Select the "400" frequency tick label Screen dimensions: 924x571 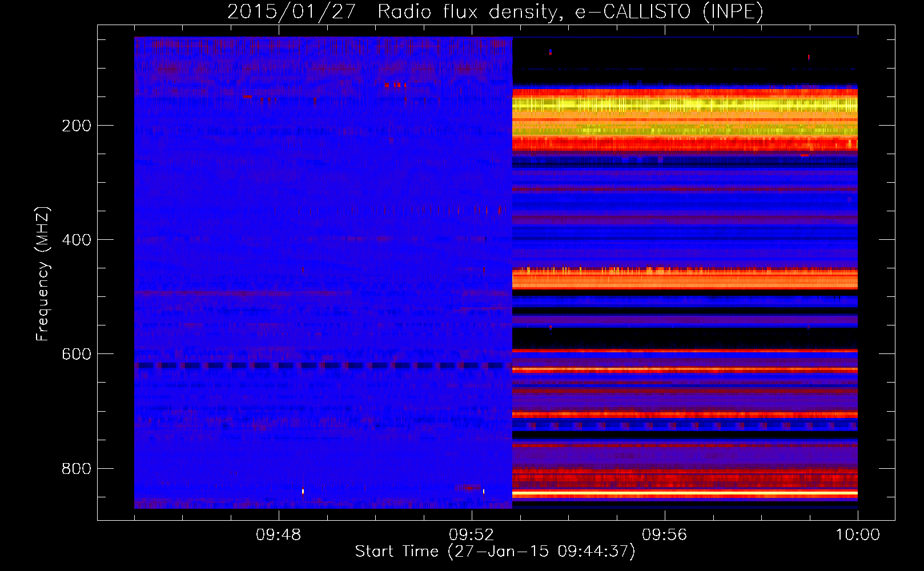pos(77,240)
